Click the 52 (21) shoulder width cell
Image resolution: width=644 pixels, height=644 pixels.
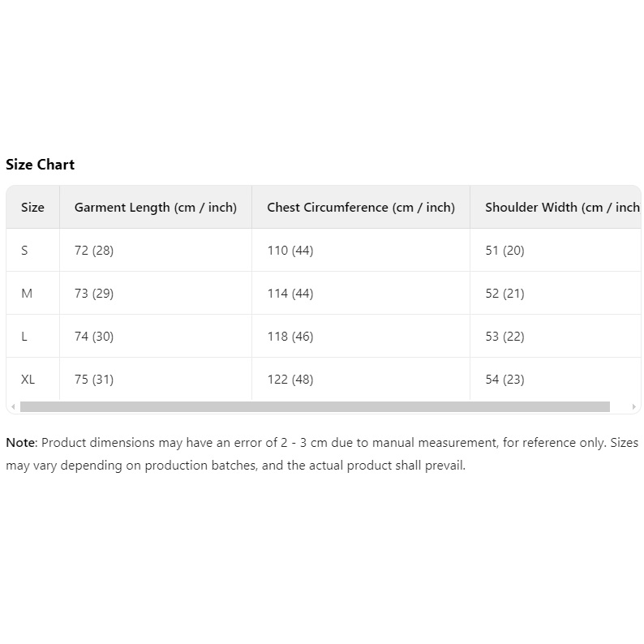click(504, 294)
